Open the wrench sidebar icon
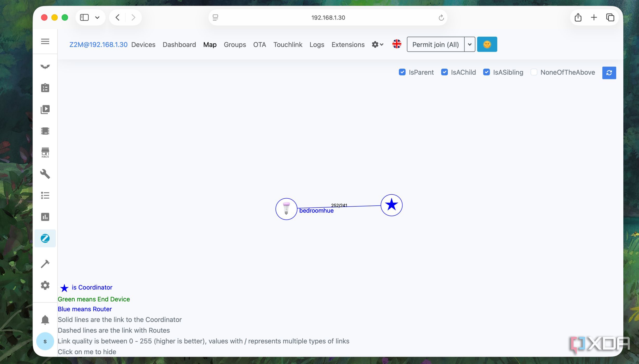 (x=45, y=174)
